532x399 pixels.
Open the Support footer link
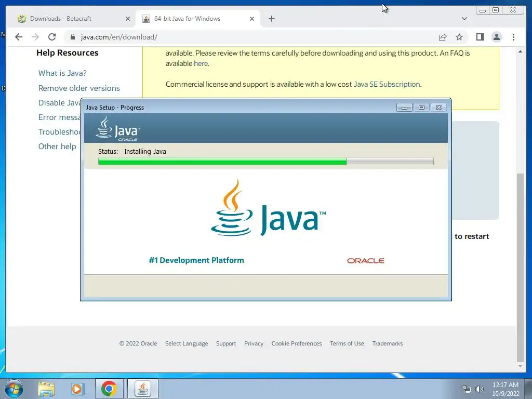[226, 343]
